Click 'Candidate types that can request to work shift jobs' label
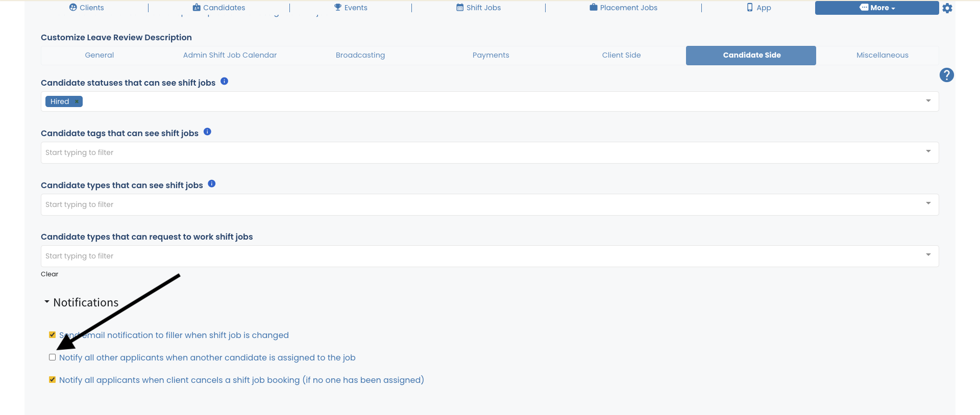Viewport: 980px width, 415px height. (147, 237)
